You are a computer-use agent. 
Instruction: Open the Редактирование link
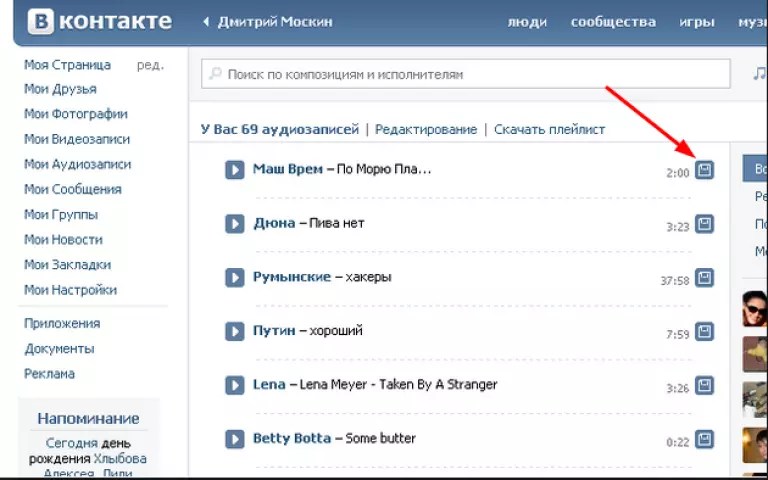click(426, 130)
